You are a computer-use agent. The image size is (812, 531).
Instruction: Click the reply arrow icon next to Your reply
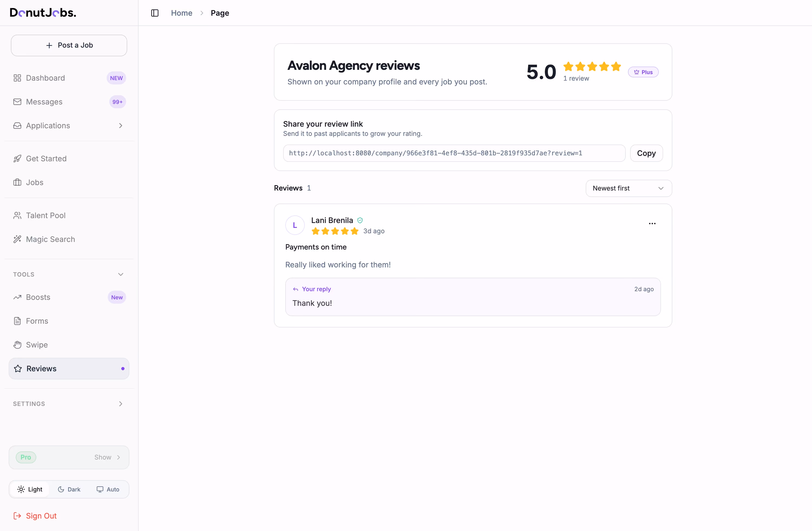(296, 289)
